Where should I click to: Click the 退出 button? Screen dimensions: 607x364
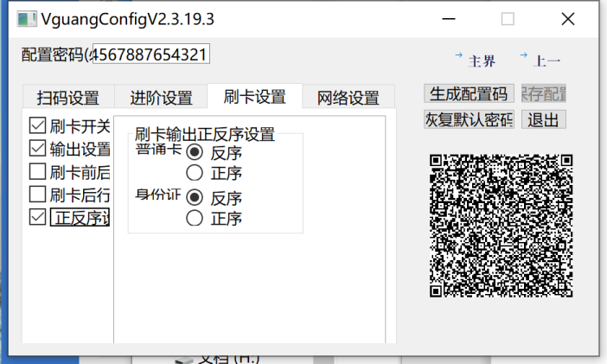544,119
